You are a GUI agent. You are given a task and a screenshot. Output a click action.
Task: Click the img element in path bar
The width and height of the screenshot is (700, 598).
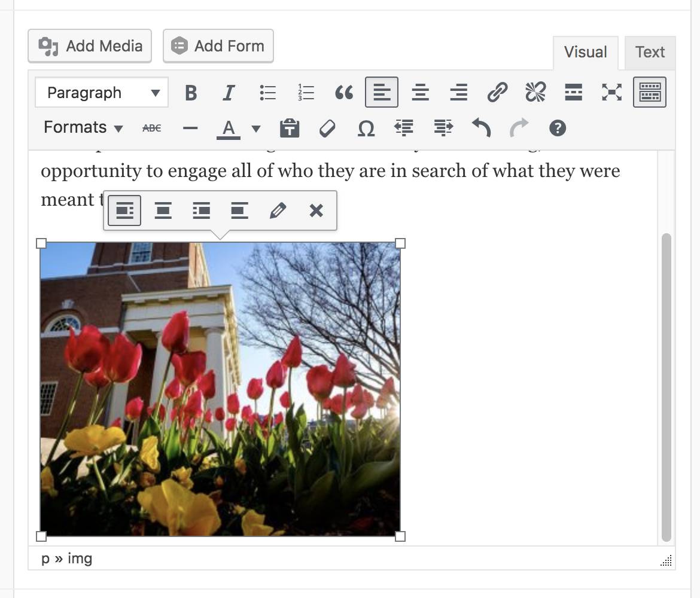[x=80, y=559]
